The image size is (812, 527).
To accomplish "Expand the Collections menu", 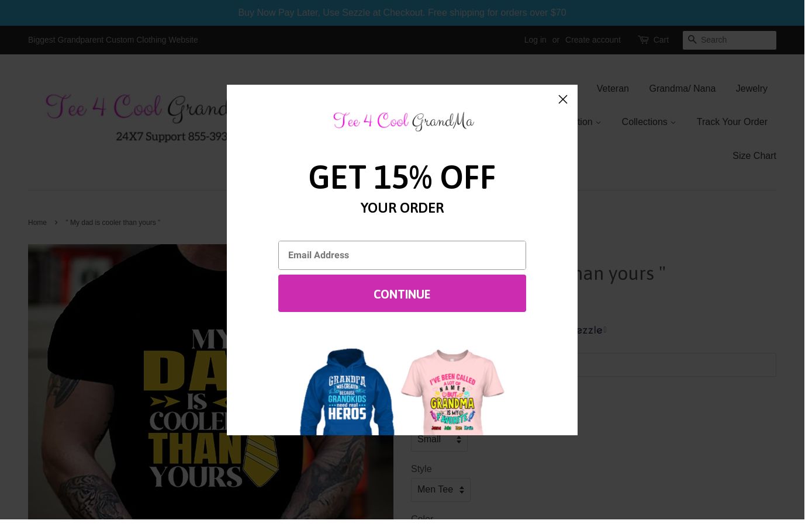I will [x=648, y=122].
